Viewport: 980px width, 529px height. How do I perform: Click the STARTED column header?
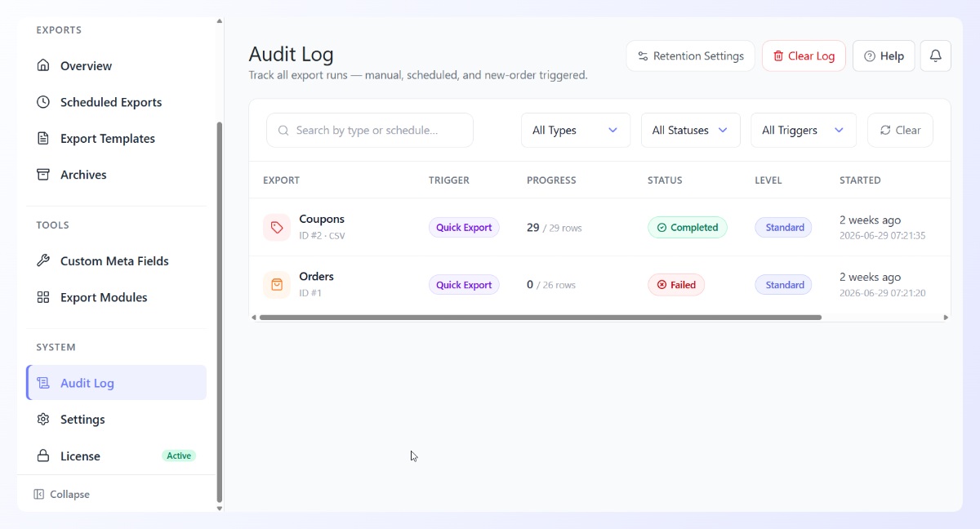tap(860, 180)
